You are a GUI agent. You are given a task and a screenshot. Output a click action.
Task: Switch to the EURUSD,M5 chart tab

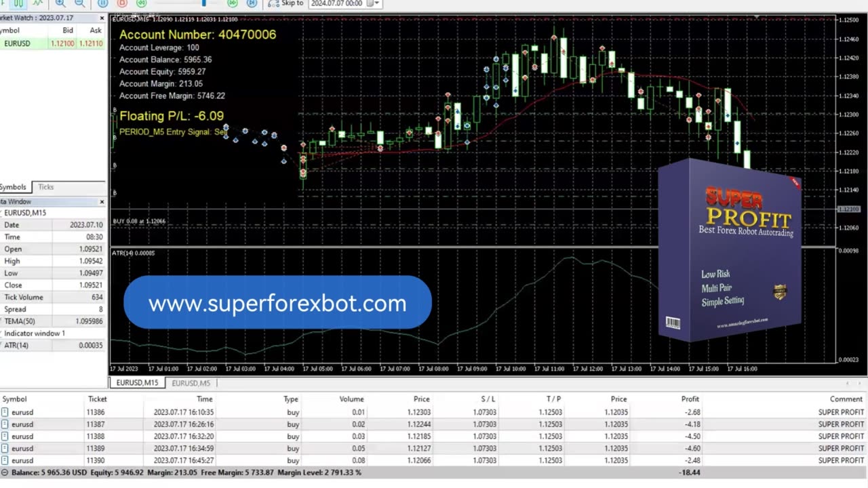click(191, 383)
